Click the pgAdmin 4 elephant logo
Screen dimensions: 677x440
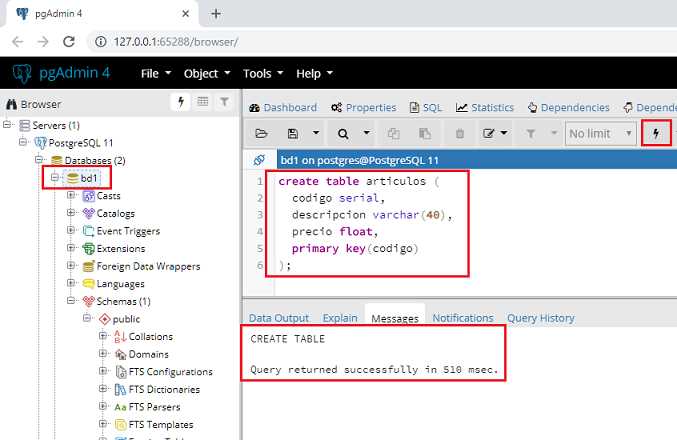(22, 73)
